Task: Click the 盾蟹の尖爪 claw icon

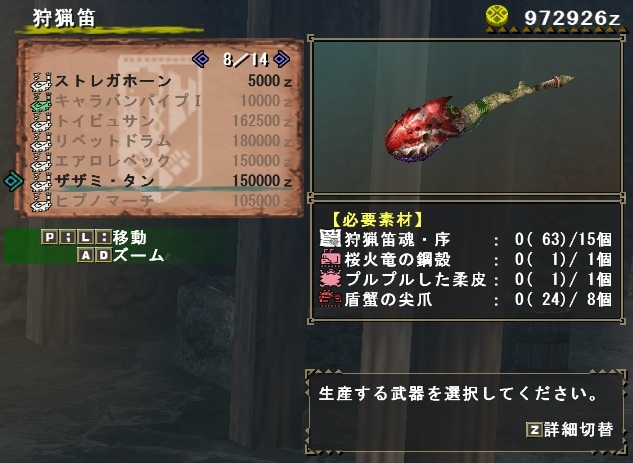Action: click(x=330, y=299)
